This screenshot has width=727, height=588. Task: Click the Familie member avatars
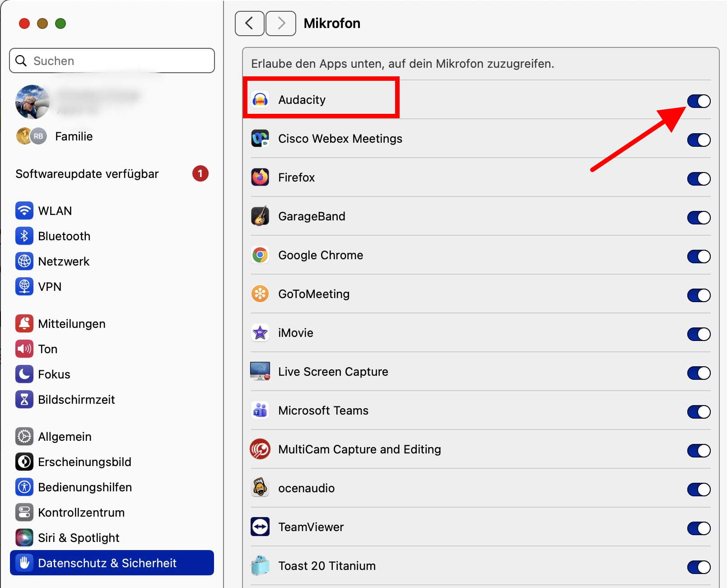pyautogui.click(x=32, y=136)
